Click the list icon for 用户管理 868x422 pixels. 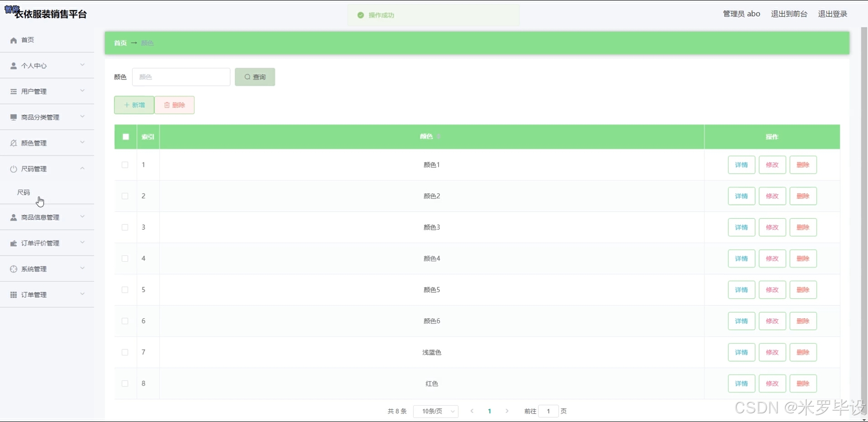[x=14, y=91]
